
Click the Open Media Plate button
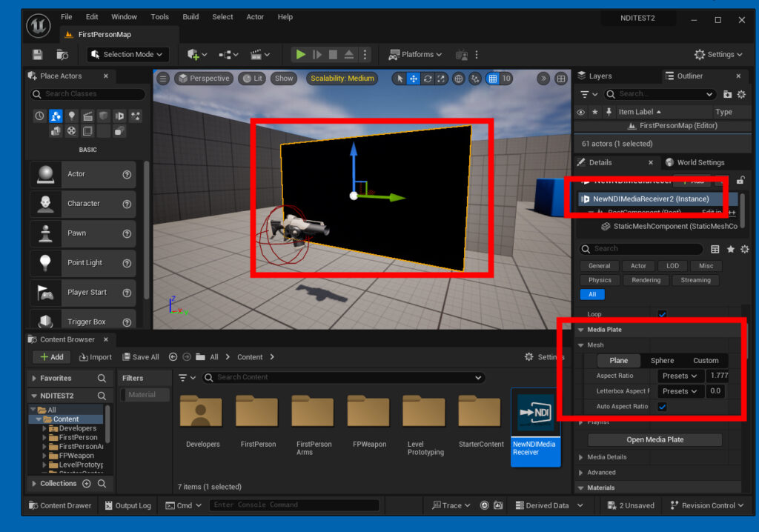654,439
